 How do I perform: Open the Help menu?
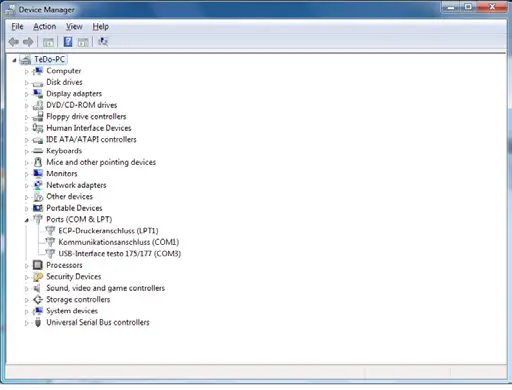tap(100, 27)
